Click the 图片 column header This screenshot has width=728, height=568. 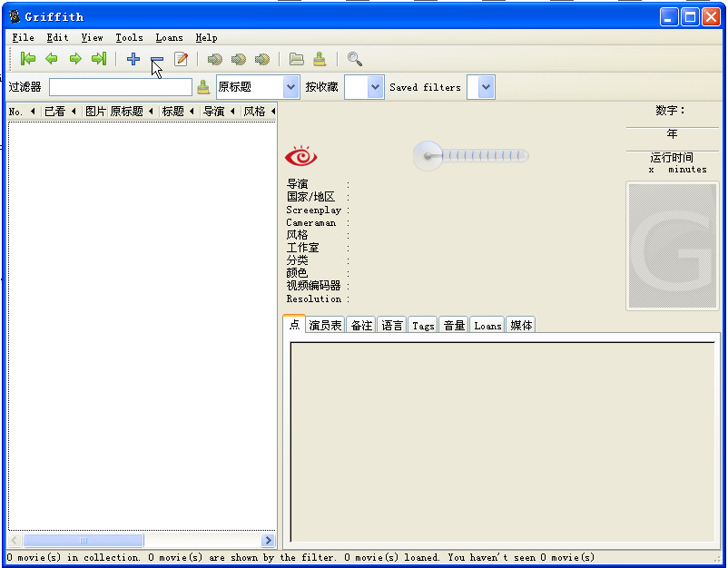click(94, 112)
